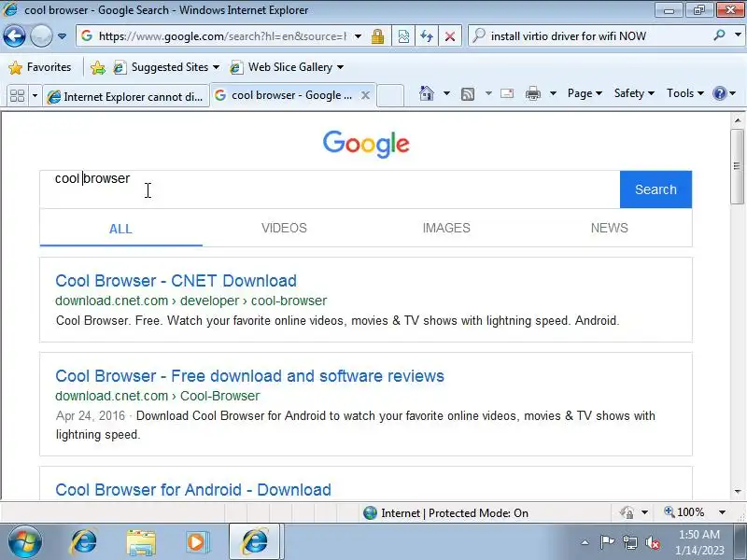
Task: Click the Google logo
Action: [x=366, y=144]
